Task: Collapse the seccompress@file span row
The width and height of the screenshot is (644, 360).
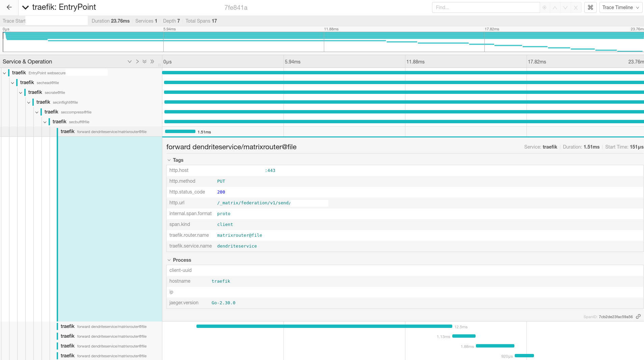Action: (x=37, y=112)
